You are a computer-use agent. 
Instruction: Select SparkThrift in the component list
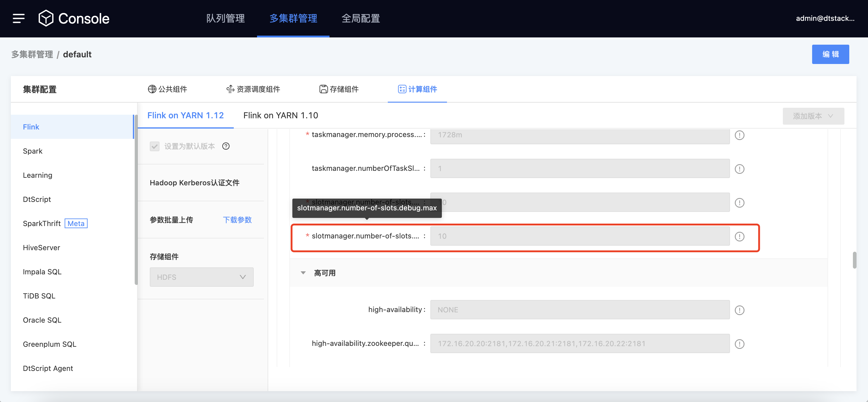tap(72, 223)
